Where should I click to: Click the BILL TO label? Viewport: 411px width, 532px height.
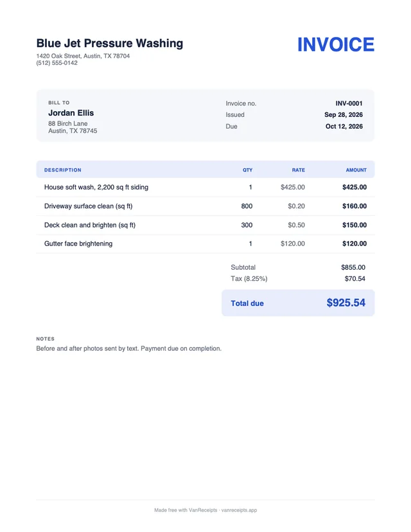(x=59, y=103)
